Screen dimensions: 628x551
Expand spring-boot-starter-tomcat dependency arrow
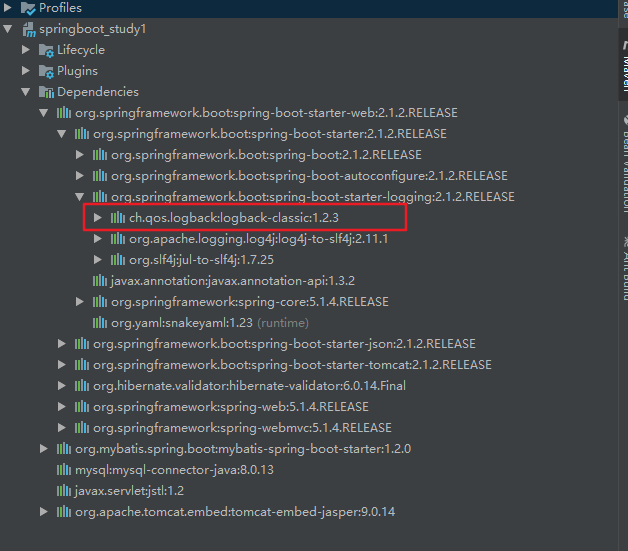62,364
